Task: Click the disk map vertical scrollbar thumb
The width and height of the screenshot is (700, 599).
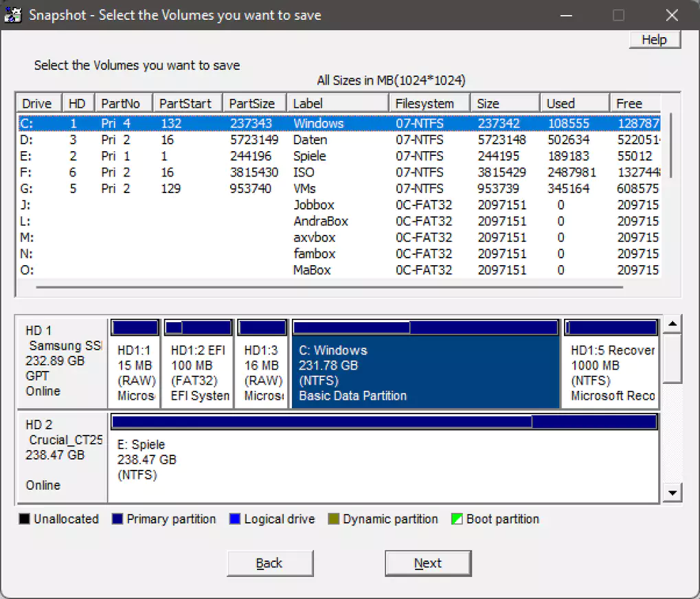Action: pyautogui.click(x=673, y=358)
